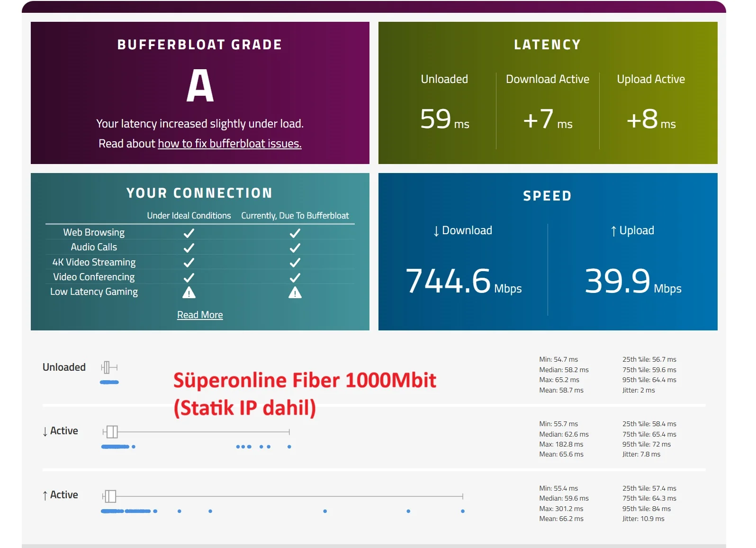
Task: Click the Mean: 65.6 ms statistic
Action: [x=561, y=454]
